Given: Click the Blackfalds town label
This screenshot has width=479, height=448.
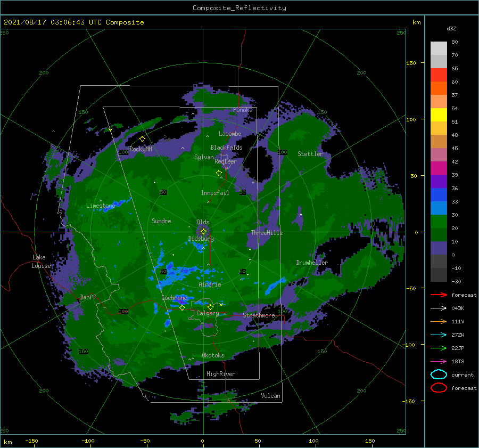Looking at the screenshot, I should [x=226, y=148].
